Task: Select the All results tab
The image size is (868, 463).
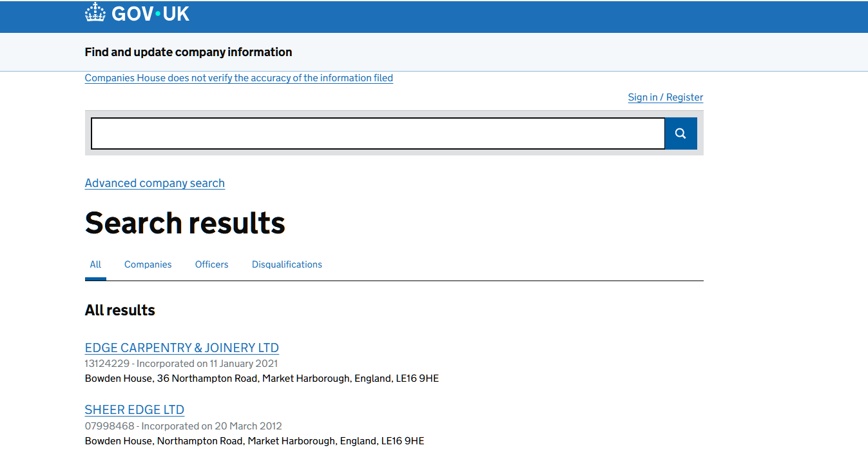Action: click(x=95, y=264)
